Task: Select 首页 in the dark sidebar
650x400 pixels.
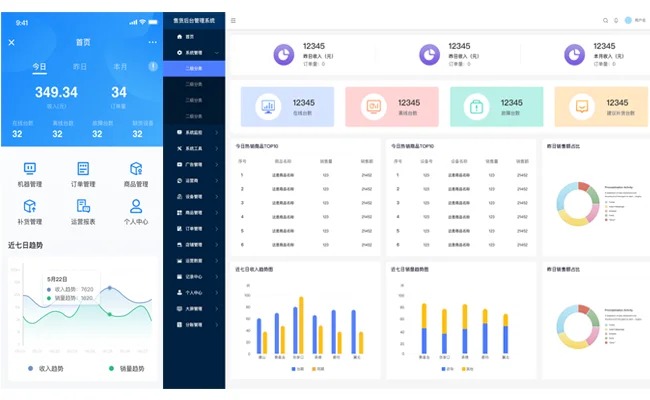Action: (190, 37)
